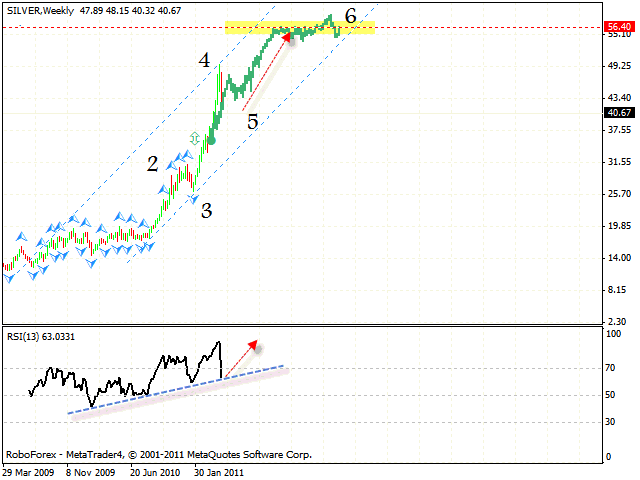This screenshot has height=480, width=640.
Task: Click the green dot at forecast start
Action: pos(211,141)
